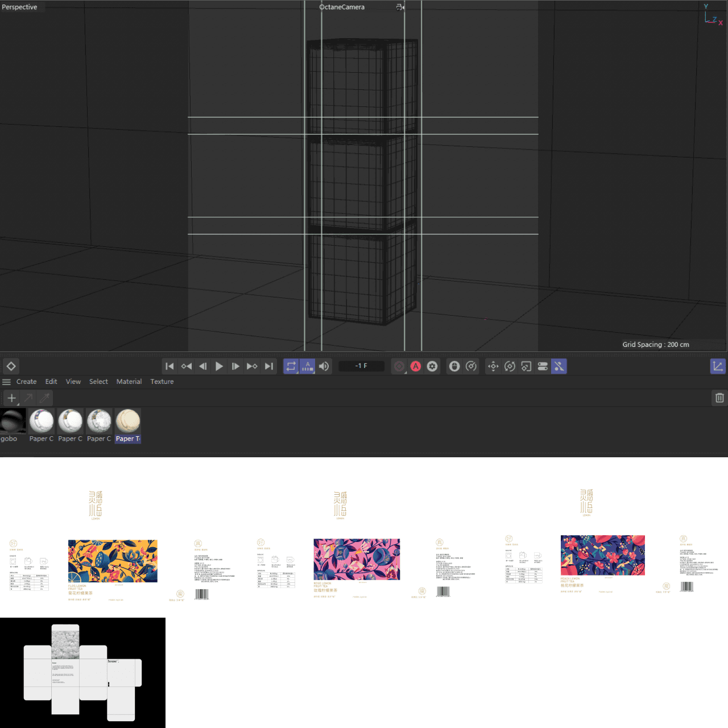
Task: Open the Material menu
Action: point(129,382)
